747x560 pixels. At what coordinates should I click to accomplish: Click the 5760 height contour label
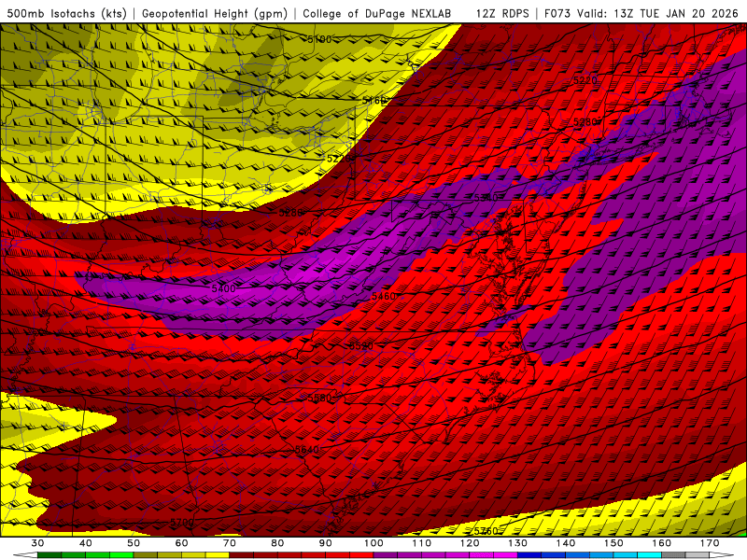(486, 531)
